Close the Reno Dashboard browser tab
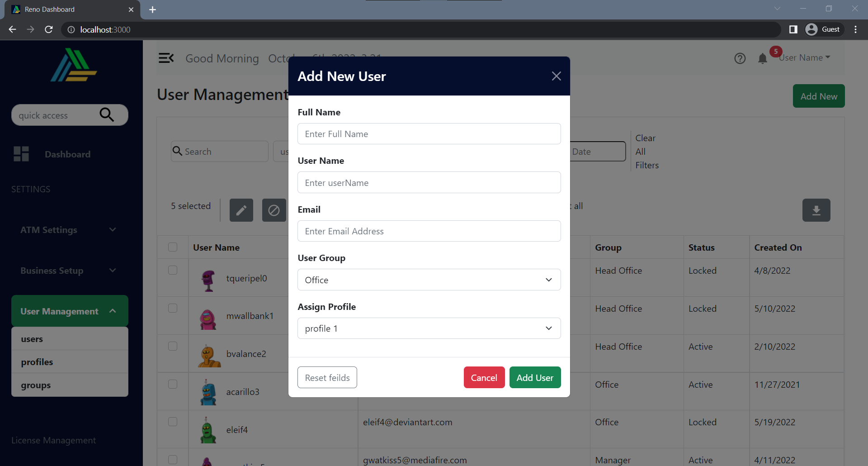Image resolution: width=868 pixels, height=466 pixels. pyautogui.click(x=131, y=10)
